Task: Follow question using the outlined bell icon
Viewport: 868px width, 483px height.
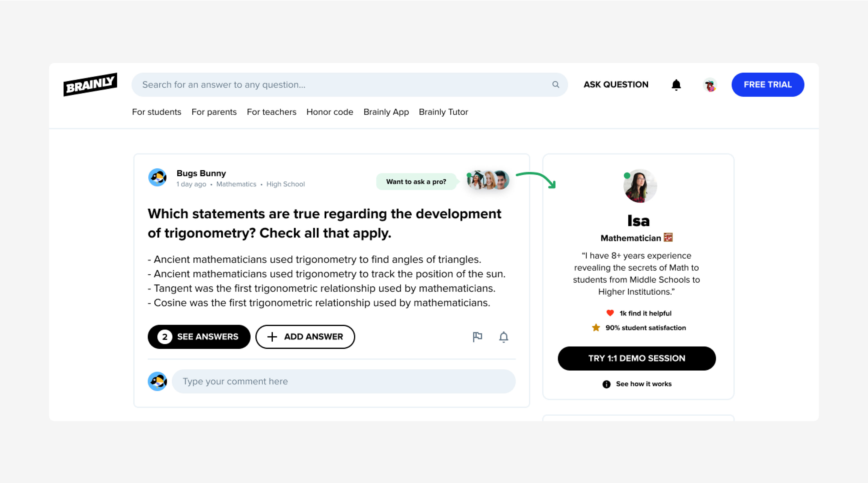Action: point(503,337)
